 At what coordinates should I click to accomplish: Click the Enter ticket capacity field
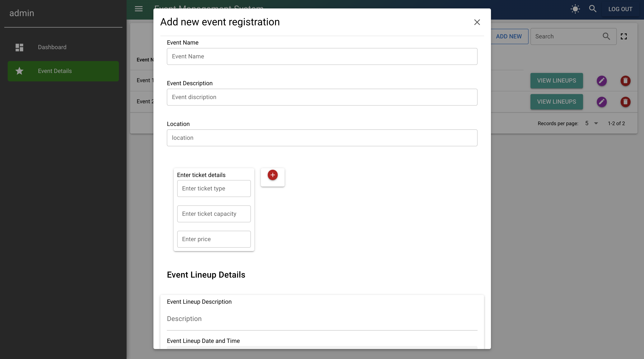click(x=214, y=214)
